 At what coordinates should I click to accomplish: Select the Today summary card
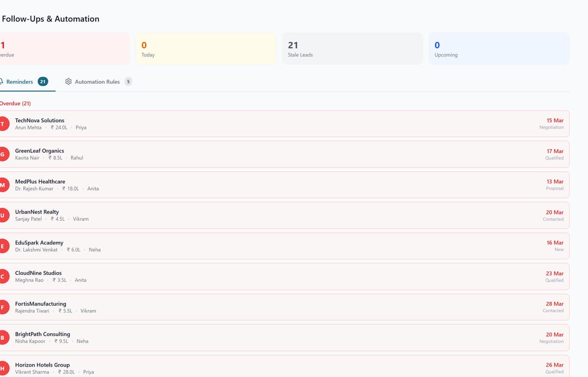point(206,49)
